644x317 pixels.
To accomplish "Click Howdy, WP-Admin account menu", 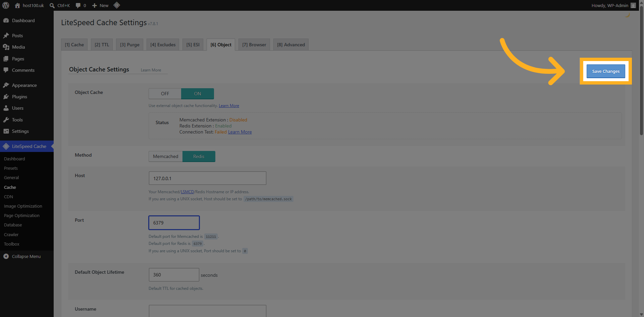I will point(613,5).
